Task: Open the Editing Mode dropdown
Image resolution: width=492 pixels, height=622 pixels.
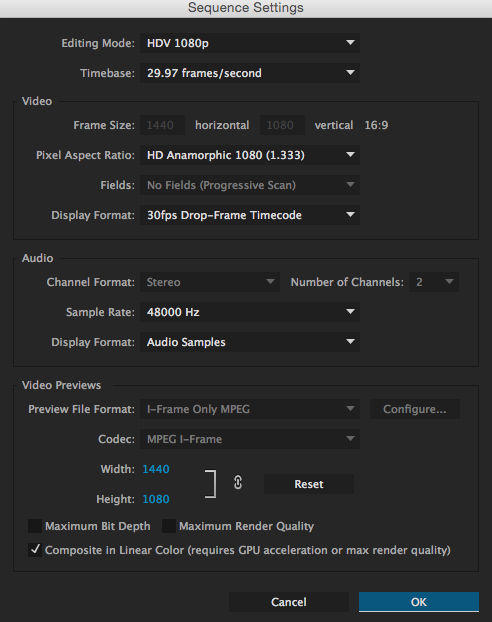Action: tap(250, 43)
